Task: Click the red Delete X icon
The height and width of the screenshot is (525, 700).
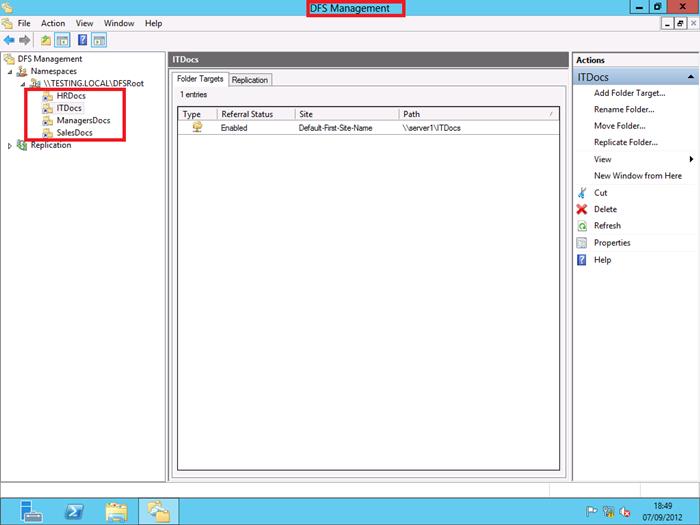Action: (582, 209)
